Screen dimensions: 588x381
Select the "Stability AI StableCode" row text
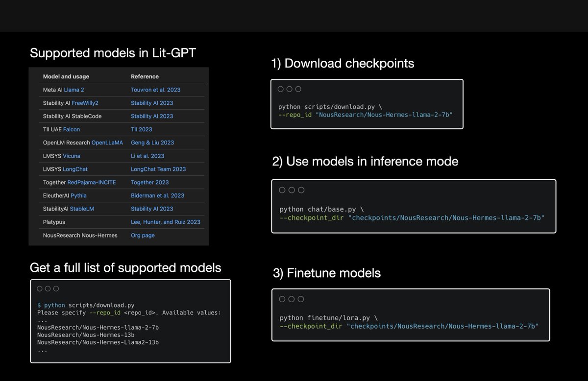coord(73,116)
